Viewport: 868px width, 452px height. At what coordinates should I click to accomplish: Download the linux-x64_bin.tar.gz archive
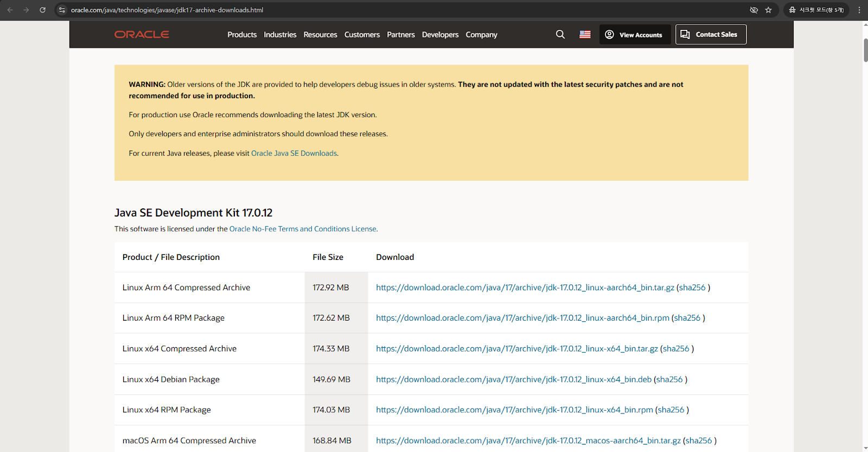pyautogui.click(x=517, y=349)
